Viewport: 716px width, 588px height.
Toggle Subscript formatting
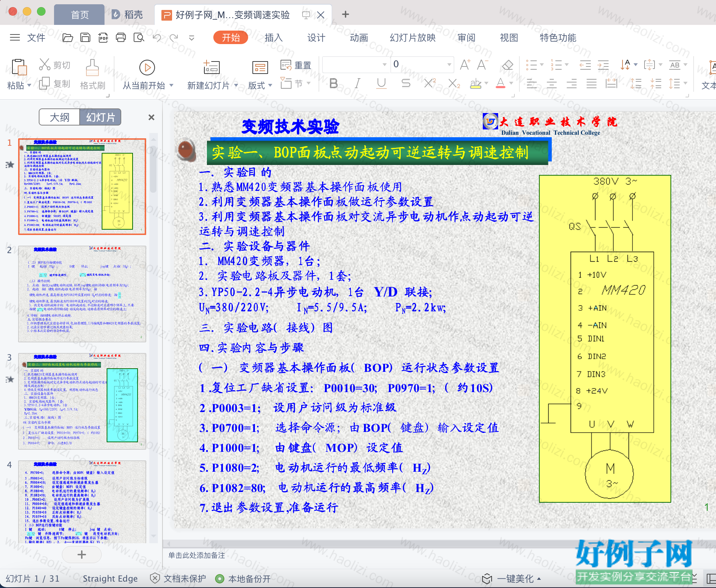pos(454,84)
